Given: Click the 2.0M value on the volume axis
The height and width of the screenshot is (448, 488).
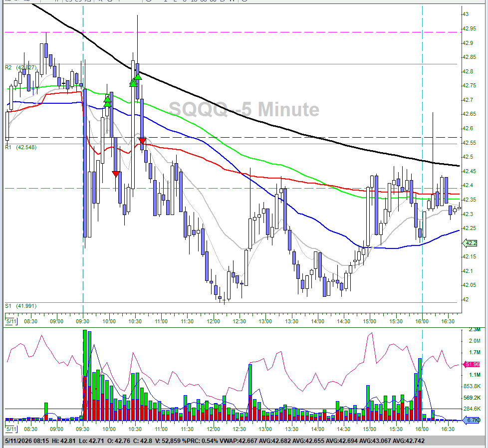Looking at the screenshot, I should click(x=475, y=341).
